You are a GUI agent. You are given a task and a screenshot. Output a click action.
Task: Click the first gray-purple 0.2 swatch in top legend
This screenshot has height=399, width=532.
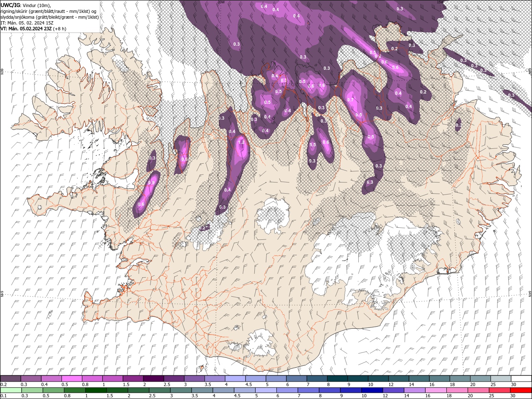[x=10, y=379]
